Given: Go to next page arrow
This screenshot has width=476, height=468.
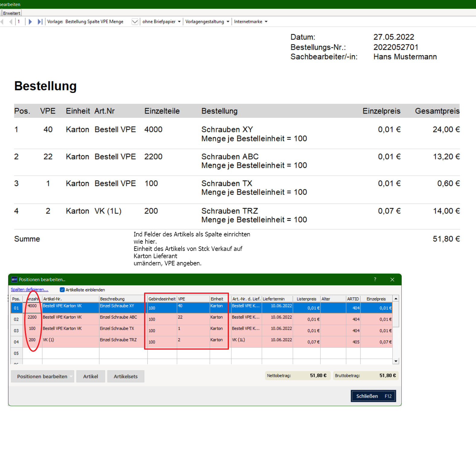Looking at the screenshot, I should pyautogui.click(x=30, y=21).
